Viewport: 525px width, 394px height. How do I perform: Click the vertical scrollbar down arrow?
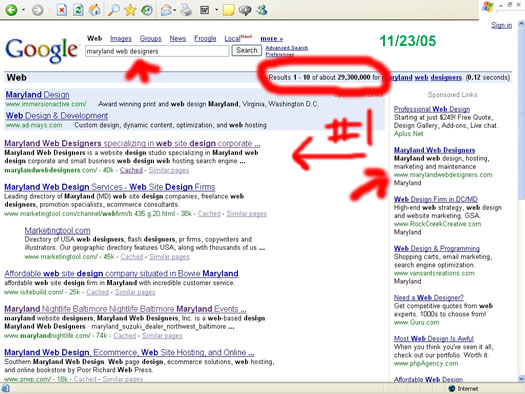click(521, 379)
